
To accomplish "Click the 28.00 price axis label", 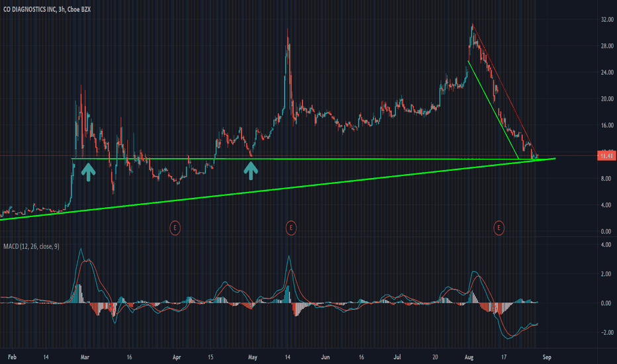I will tap(607, 46).
